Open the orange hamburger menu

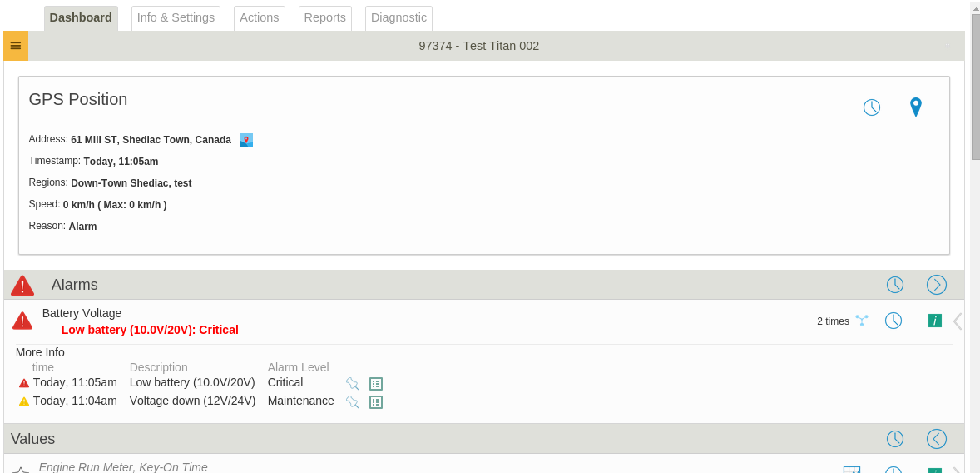pyautogui.click(x=16, y=46)
